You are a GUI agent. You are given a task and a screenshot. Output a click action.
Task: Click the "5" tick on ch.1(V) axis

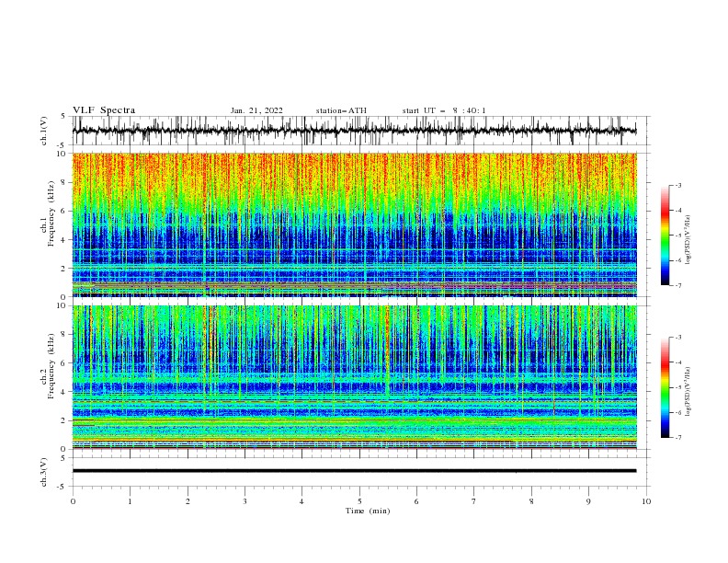(63, 117)
